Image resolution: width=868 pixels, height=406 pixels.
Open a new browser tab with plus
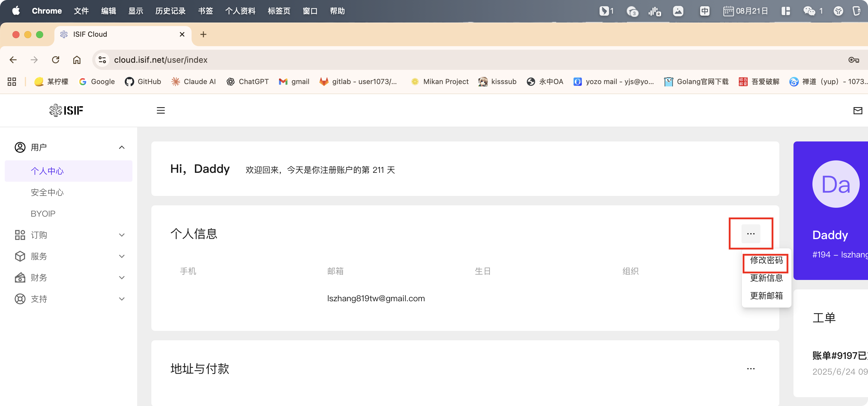pos(203,34)
